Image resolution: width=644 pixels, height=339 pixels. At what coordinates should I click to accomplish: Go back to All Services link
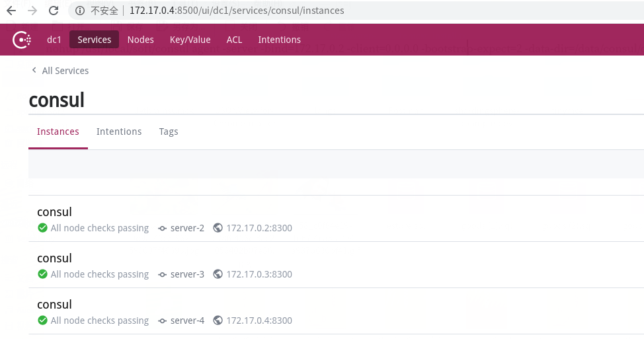click(x=65, y=71)
